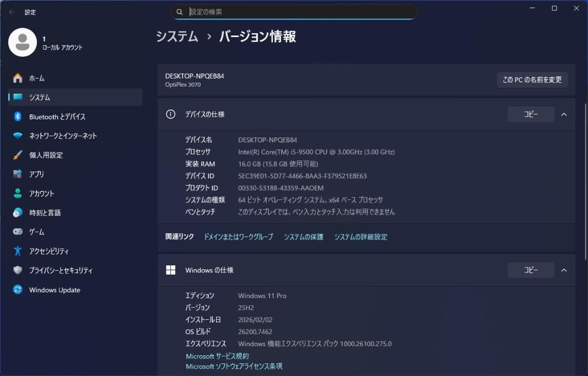Click the System (システム) monitor icon
This screenshot has width=588, height=376.
(x=17, y=97)
